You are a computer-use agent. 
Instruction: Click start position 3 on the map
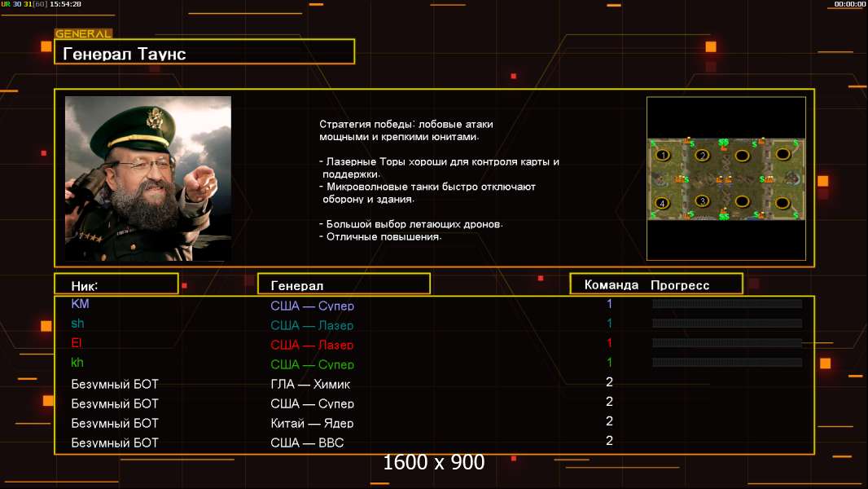tap(703, 201)
